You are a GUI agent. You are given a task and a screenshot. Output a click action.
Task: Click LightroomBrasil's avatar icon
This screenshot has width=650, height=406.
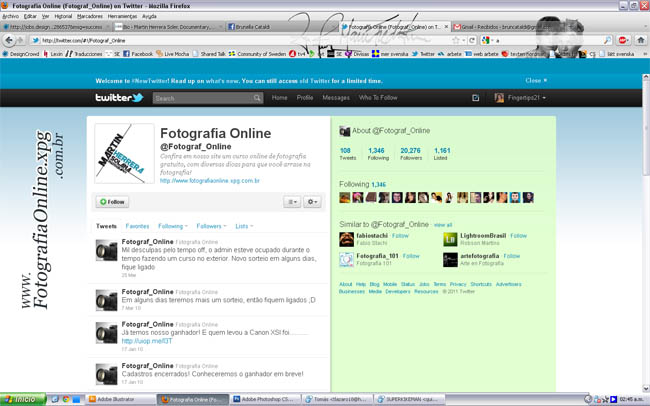pos(450,239)
